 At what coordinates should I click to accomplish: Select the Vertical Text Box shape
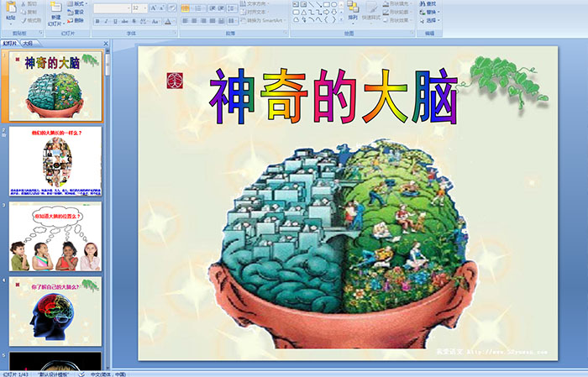[x=303, y=4]
